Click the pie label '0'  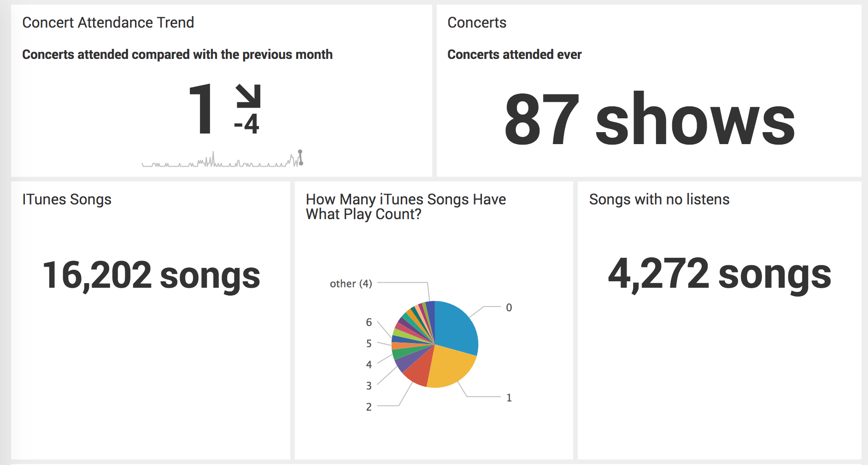pyautogui.click(x=509, y=308)
